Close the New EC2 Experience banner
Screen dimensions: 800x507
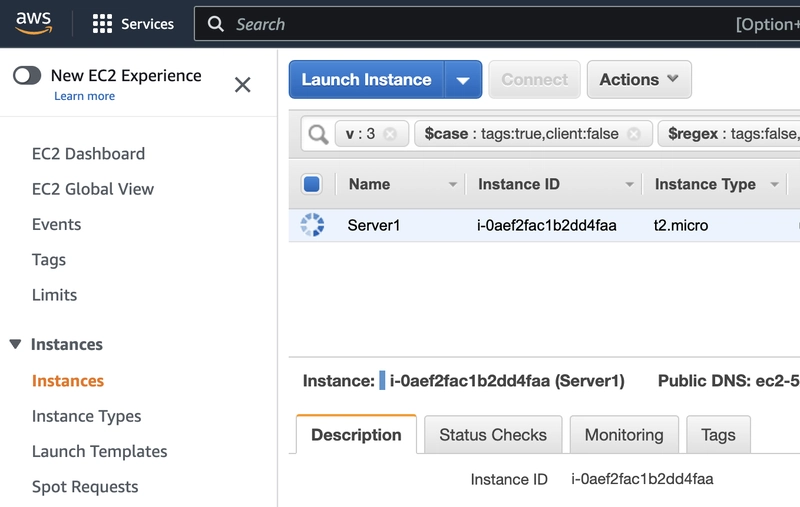242,85
